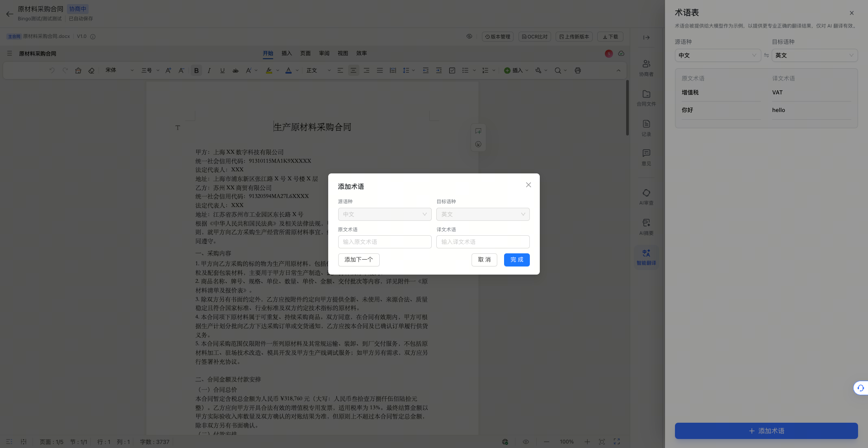Toggle italic formatting button

(x=209, y=70)
